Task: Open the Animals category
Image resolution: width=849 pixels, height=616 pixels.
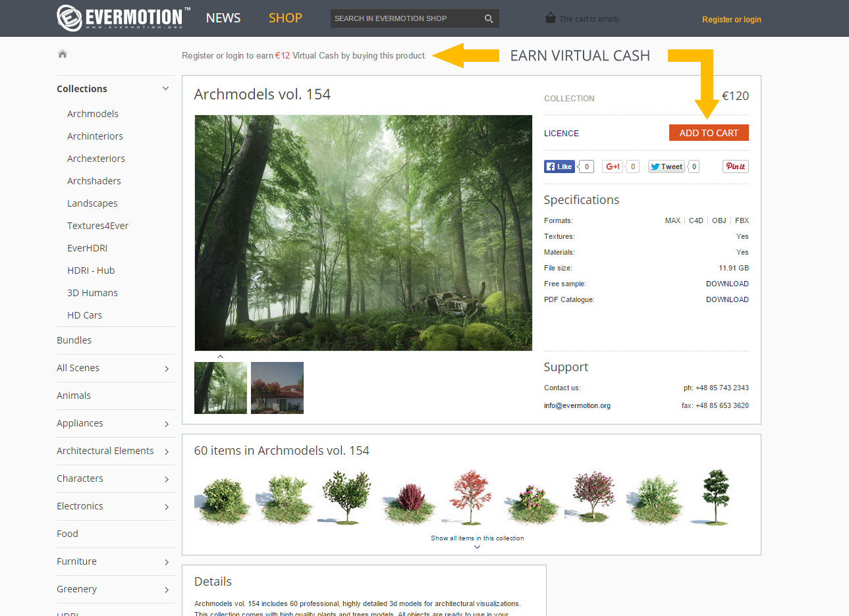Action: click(74, 396)
